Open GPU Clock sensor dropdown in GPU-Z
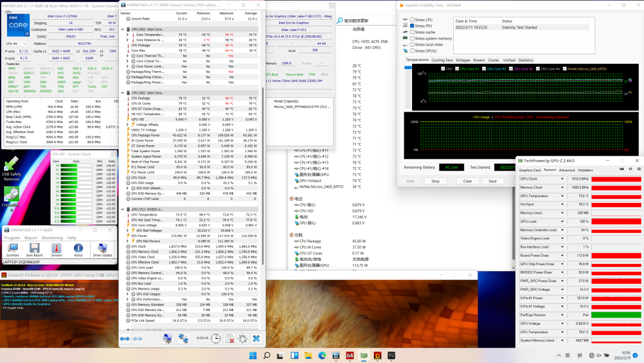Viewport: 644px width, 363px height. coord(562,179)
